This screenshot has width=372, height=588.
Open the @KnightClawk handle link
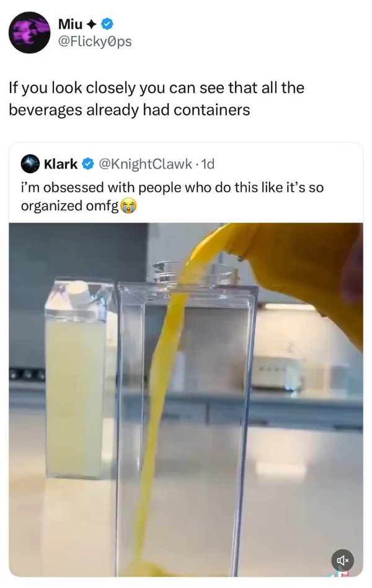pyautogui.click(x=146, y=164)
